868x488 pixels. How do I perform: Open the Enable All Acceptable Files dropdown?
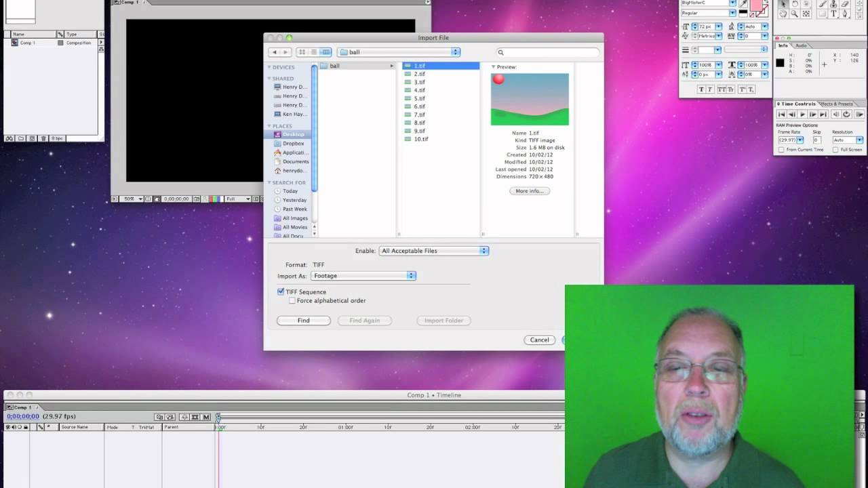pos(434,251)
